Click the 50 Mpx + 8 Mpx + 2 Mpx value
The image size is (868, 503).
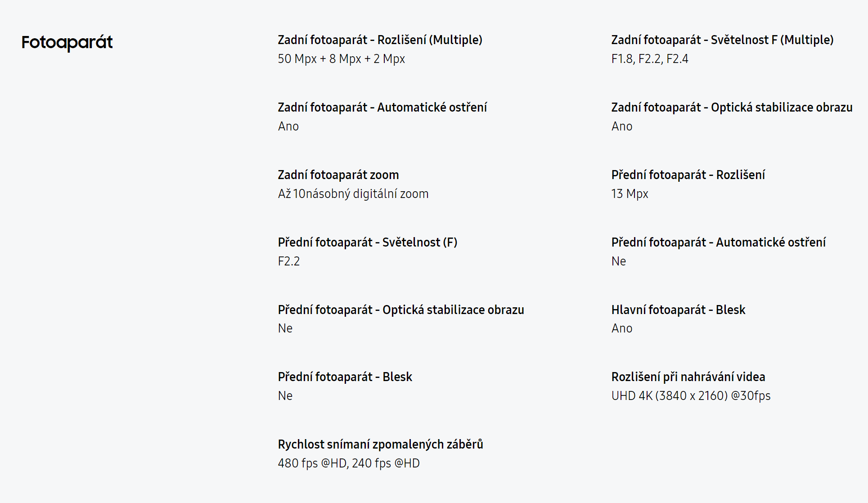coord(341,59)
